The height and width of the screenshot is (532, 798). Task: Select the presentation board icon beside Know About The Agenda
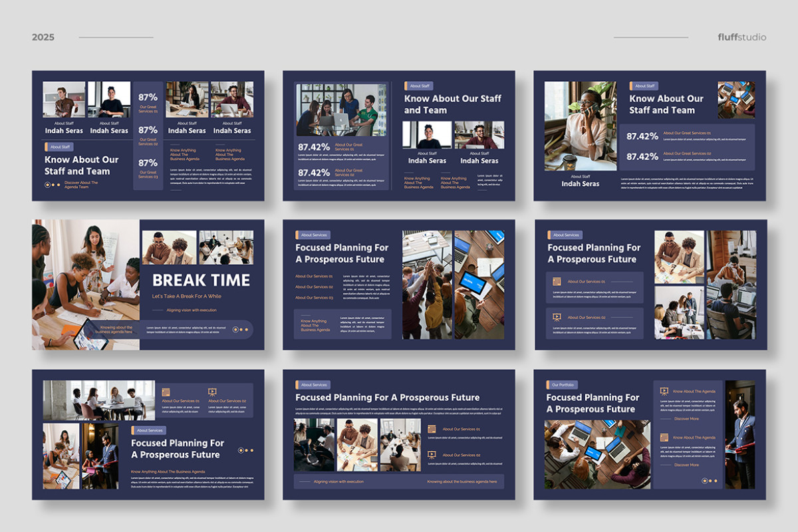[664, 392]
